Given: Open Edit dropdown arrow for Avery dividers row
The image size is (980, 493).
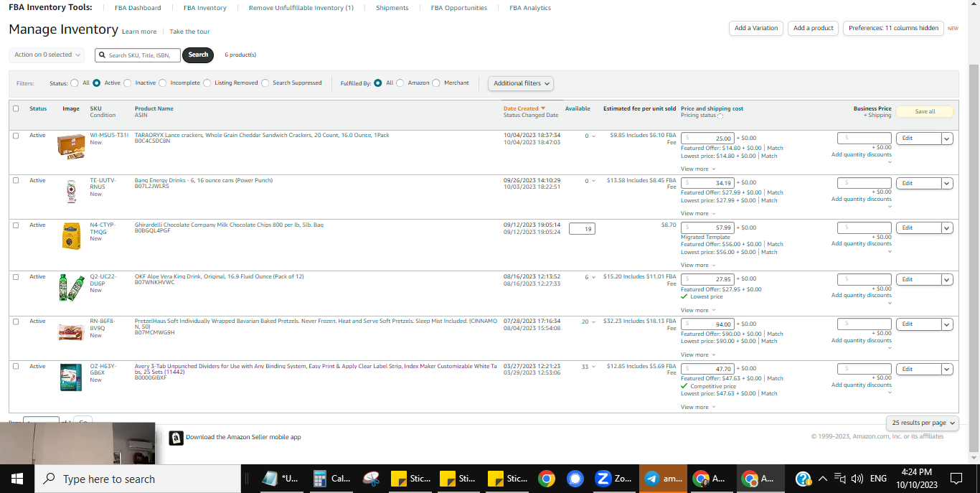Looking at the screenshot, I should [947, 370].
